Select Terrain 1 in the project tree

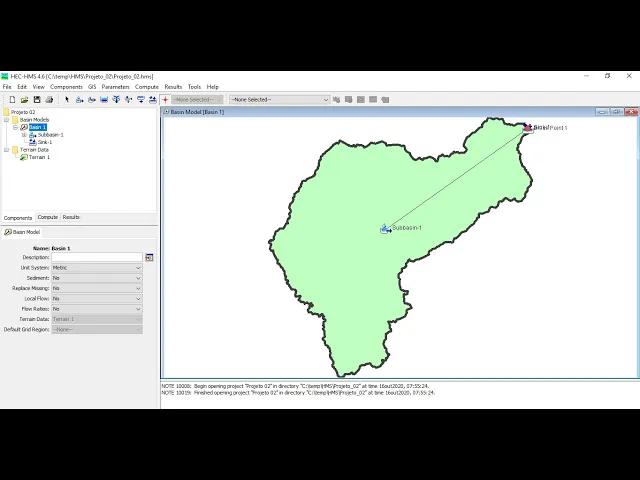pyautogui.click(x=39, y=157)
